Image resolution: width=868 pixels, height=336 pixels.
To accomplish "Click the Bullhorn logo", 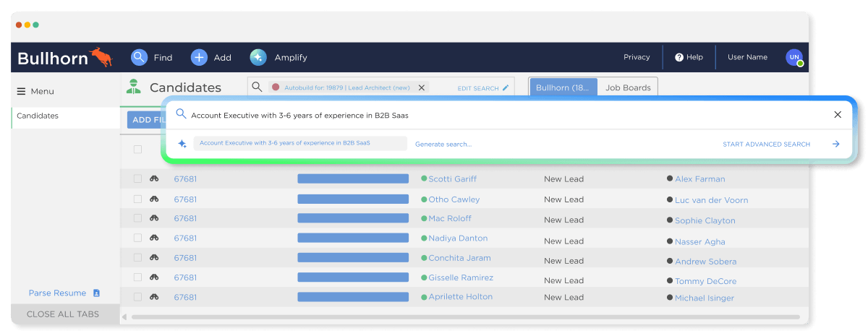I will click(x=64, y=58).
